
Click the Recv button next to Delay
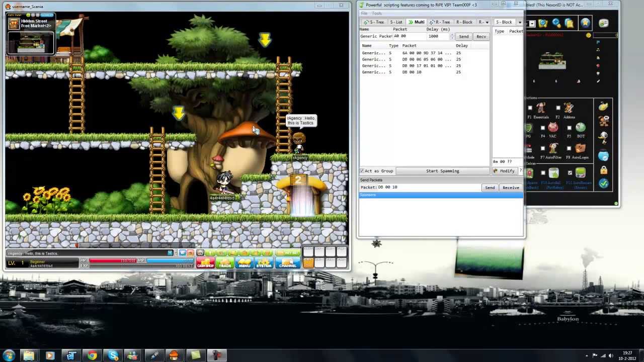[481, 36]
